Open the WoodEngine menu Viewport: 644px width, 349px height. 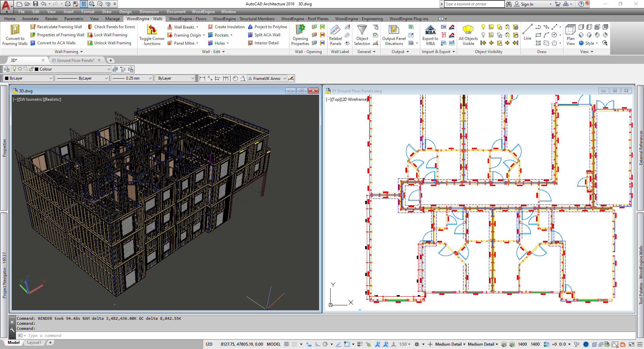(203, 12)
